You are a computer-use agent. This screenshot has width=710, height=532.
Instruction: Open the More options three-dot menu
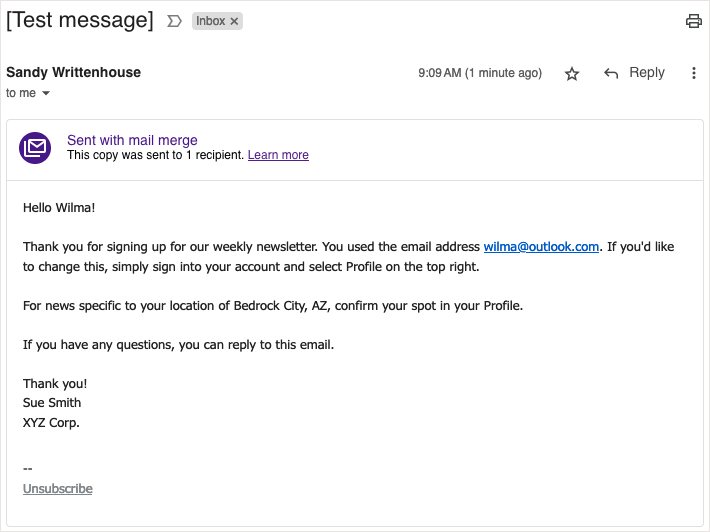pos(694,73)
